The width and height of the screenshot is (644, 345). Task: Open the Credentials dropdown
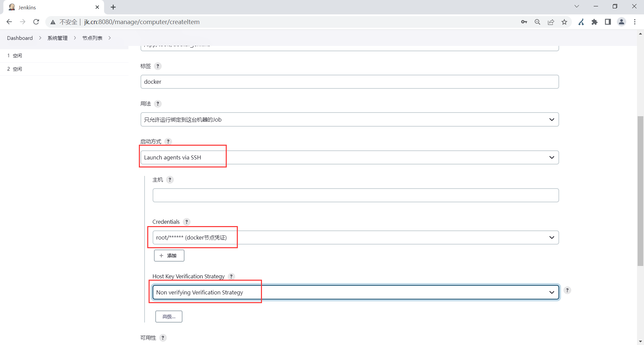[356, 237]
